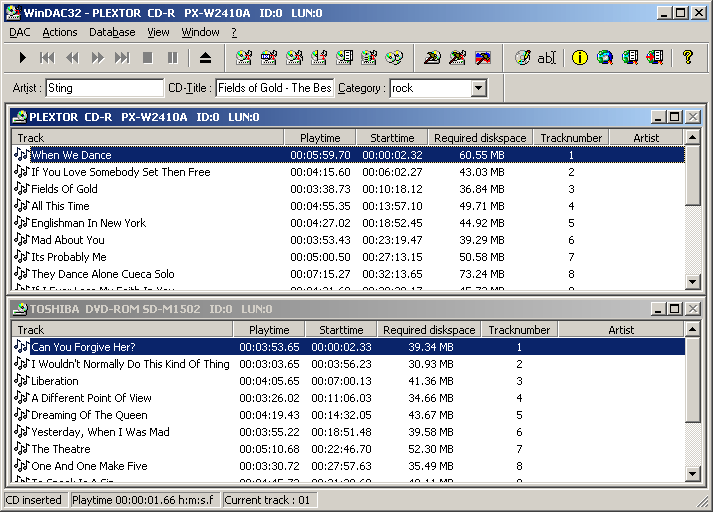Maximize the PLEXTOR CD-R child window
The image size is (713, 512).
[674, 117]
